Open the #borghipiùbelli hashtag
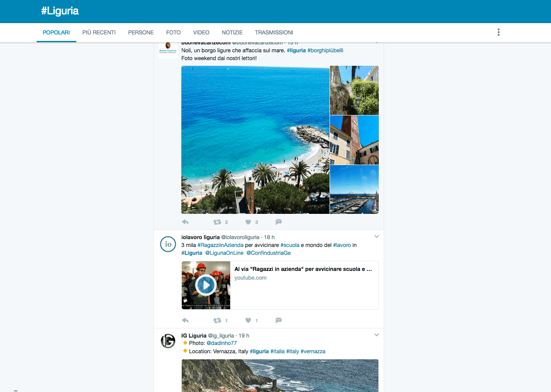The height and width of the screenshot is (392, 551). (x=325, y=51)
